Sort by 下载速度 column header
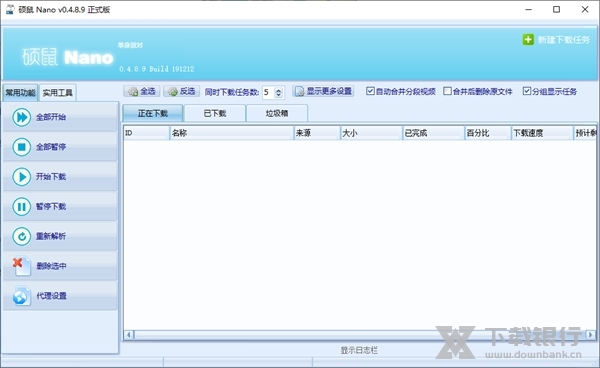Viewport: 600px width, 368px height. point(542,133)
